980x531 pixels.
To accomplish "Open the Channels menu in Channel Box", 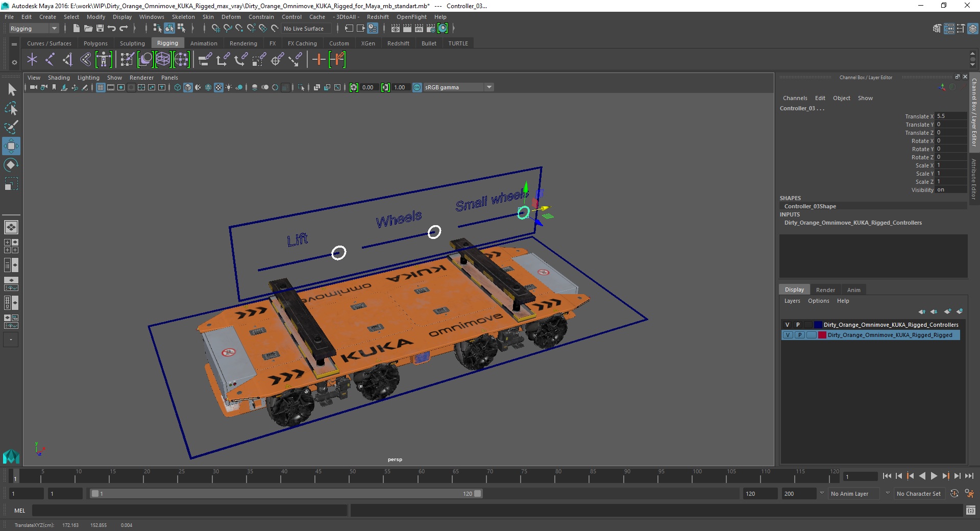I will [795, 98].
